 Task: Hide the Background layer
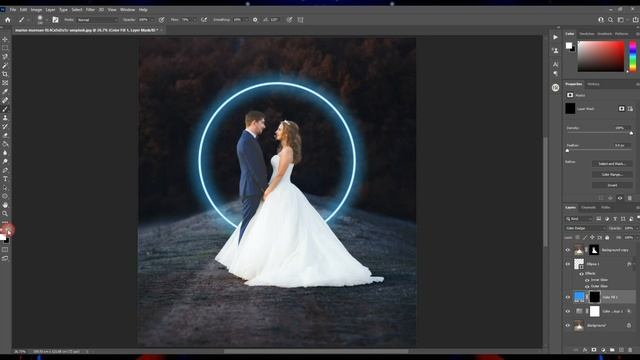tap(567, 326)
